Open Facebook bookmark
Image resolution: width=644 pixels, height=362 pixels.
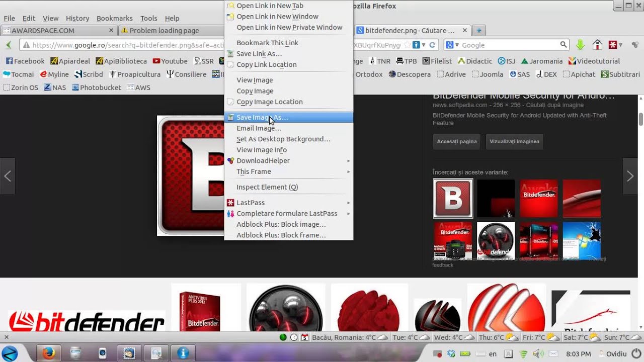(x=25, y=61)
